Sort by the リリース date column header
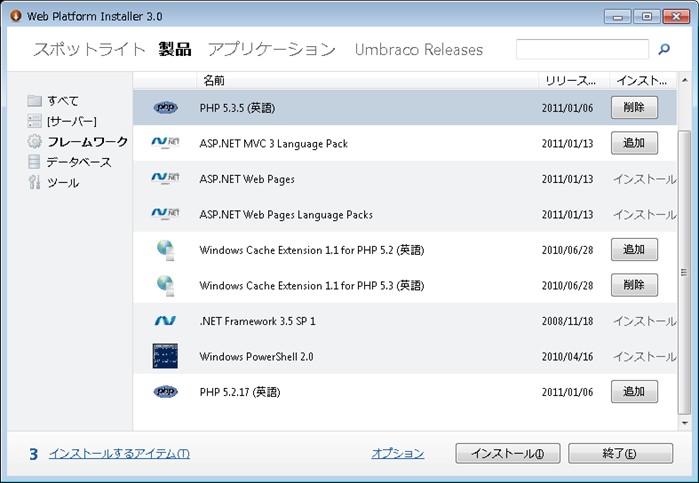 point(570,79)
